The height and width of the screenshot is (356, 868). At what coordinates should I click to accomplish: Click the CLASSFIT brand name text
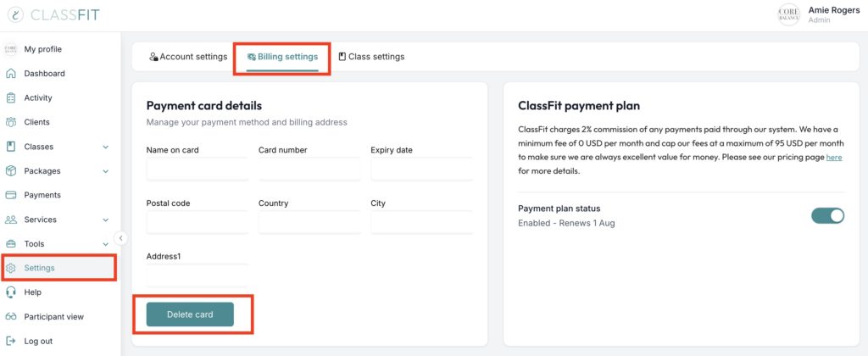tap(65, 15)
